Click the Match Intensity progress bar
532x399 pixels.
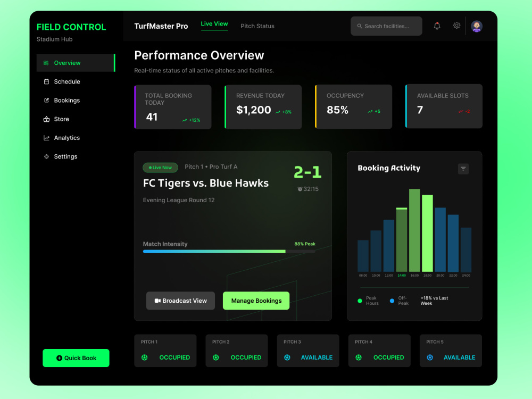229,252
